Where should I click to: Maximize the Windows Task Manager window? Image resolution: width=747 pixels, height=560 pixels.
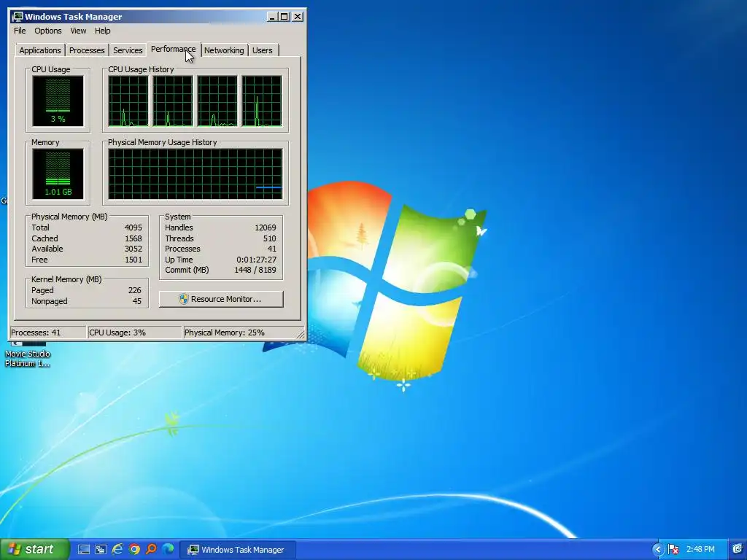pyautogui.click(x=285, y=17)
